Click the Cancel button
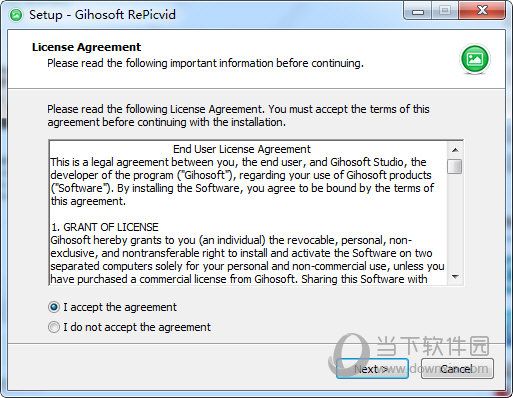The width and height of the screenshot is (513, 398). point(457,368)
